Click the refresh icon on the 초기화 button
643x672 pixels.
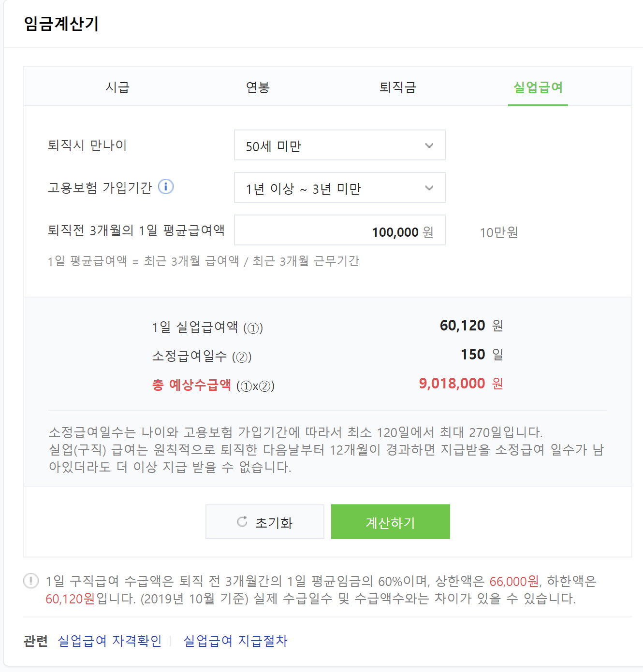pos(242,522)
